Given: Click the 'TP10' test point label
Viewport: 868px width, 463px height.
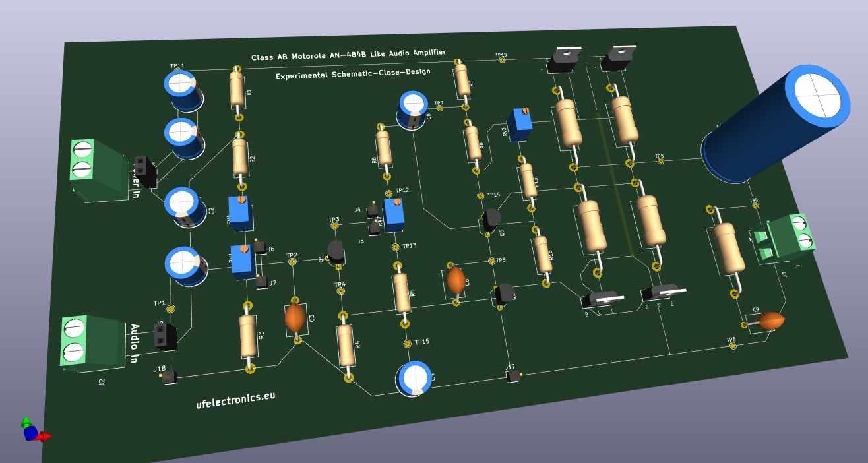Looking at the screenshot, I should click(x=501, y=55).
